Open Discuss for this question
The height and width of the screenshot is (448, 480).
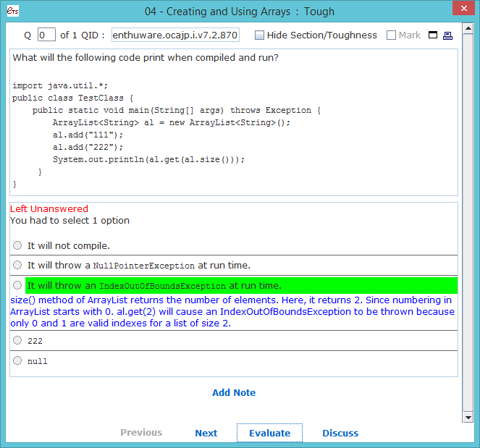[340, 433]
